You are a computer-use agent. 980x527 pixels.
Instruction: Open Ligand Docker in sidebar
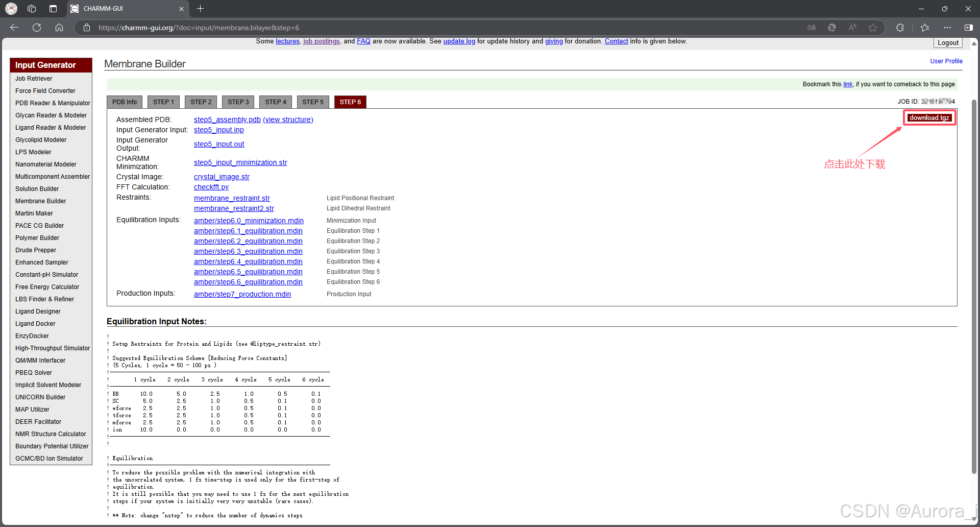(35, 324)
